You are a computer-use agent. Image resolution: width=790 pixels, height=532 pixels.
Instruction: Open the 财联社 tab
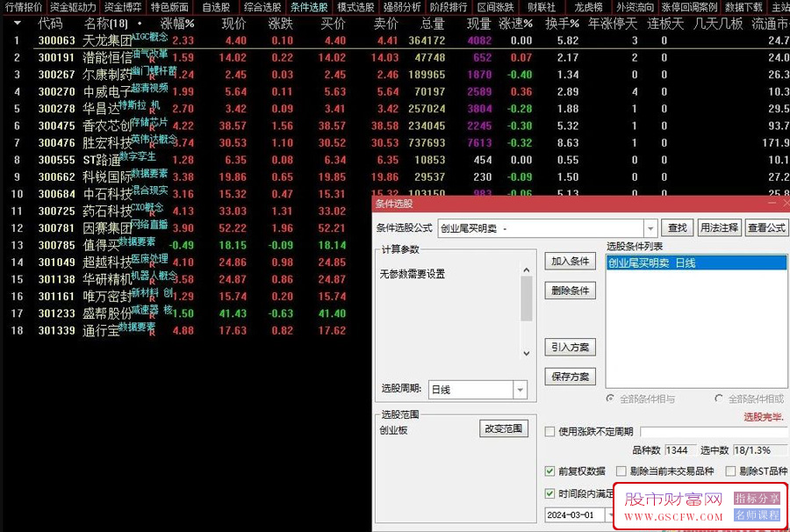click(542, 7)
